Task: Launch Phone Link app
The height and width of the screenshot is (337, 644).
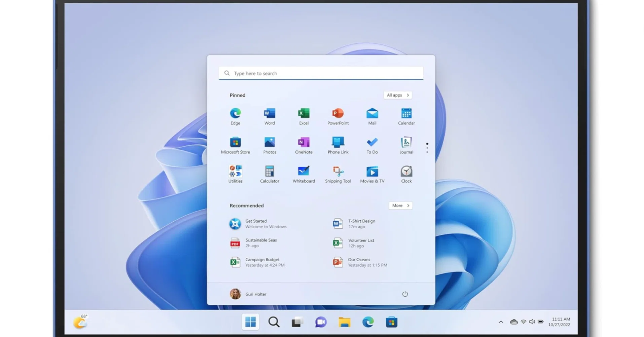Action: 338,145
